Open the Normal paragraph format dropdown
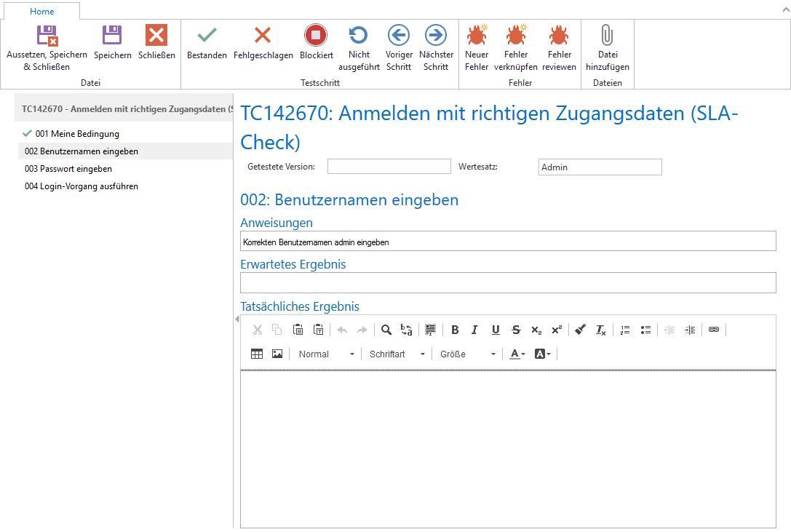The height and width of the screenshot is (532, 791). point(327,354)
